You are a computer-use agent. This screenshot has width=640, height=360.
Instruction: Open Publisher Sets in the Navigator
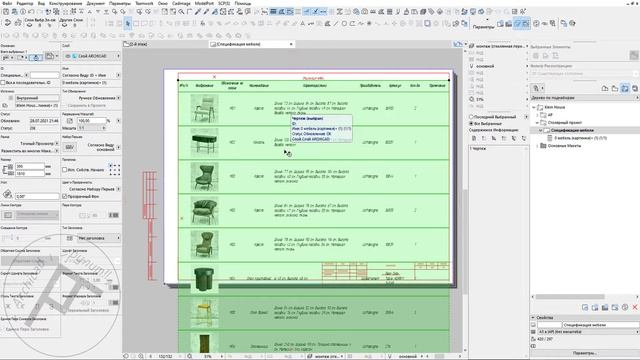pos(635,88)
